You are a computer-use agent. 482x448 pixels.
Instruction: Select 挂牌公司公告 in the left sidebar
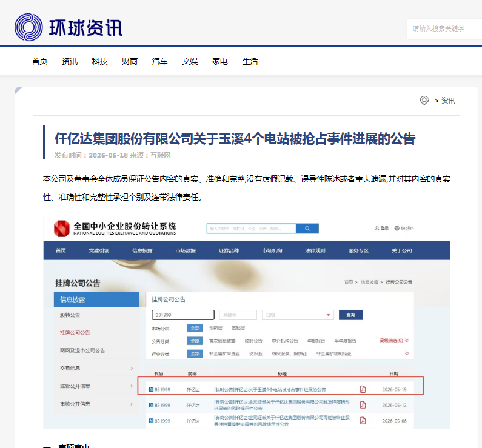(x=75, y=332)
